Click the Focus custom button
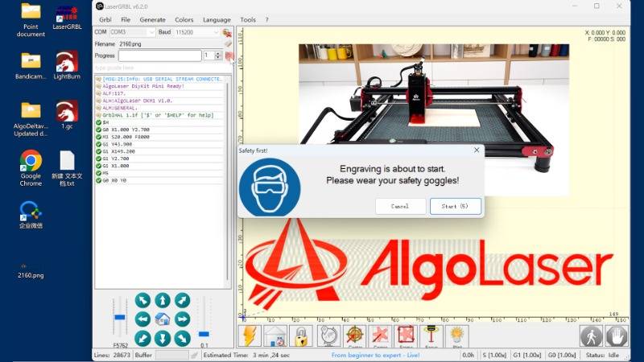The image size is (644, 362). (x=431, y=335)
